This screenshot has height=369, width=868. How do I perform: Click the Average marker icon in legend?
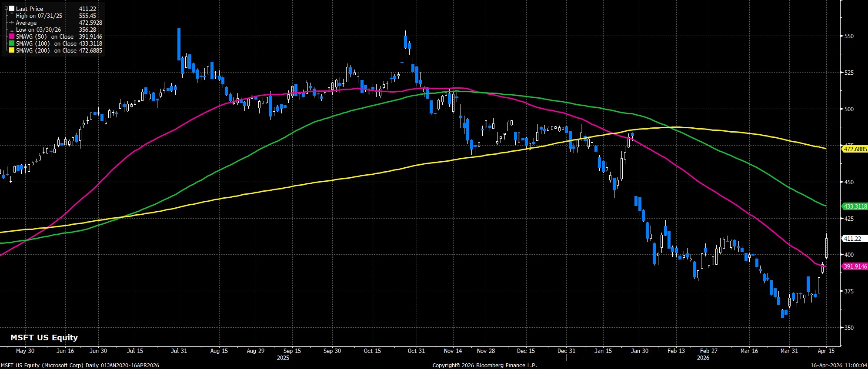[x=11, y=23]
